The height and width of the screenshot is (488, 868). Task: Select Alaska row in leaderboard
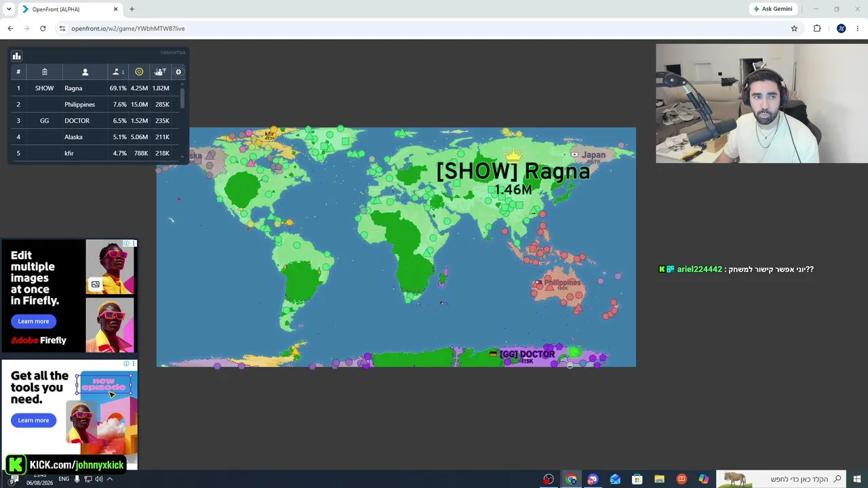click(x=96, y=137)
